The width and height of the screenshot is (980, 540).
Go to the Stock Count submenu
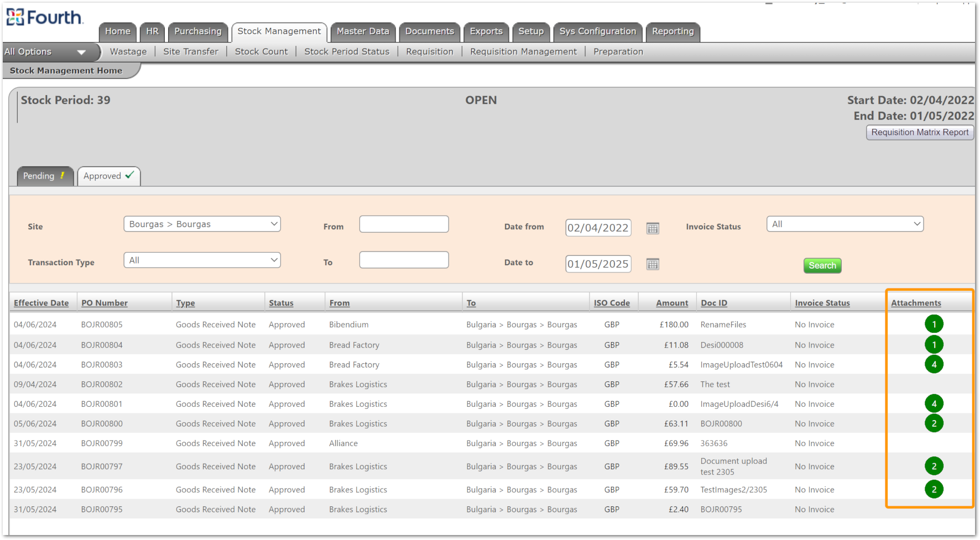pyautogui.click(x=261, y=52)
